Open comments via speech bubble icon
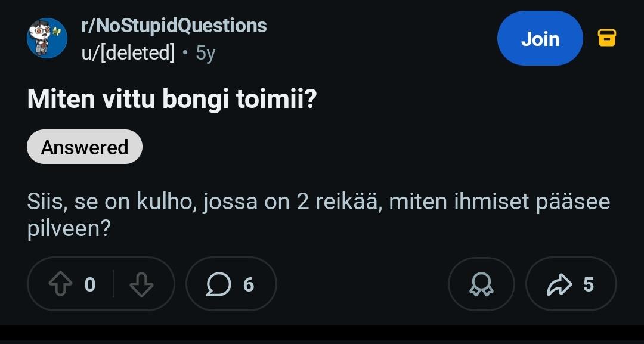 [218, 284]
